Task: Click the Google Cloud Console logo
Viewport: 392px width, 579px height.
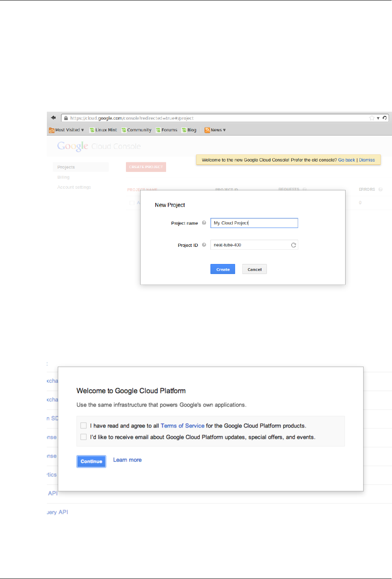Action: point(99,146)
